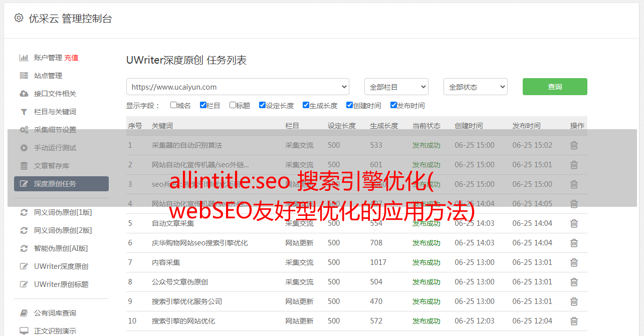Image resolution: width=644 pixels, height=336 pixels.
Task: Uncheck the 栏目 display field checkbox
Action: point(203,105)
